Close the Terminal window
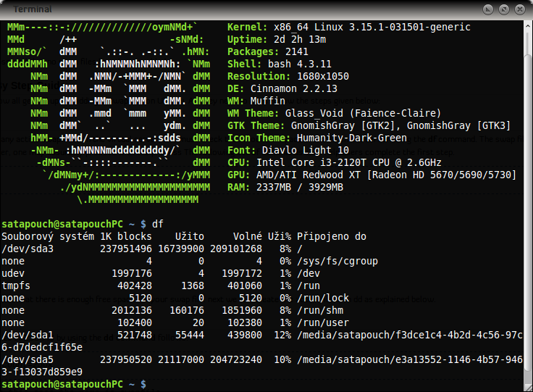This screenshot has width=533, height=392. click(520, 9)
